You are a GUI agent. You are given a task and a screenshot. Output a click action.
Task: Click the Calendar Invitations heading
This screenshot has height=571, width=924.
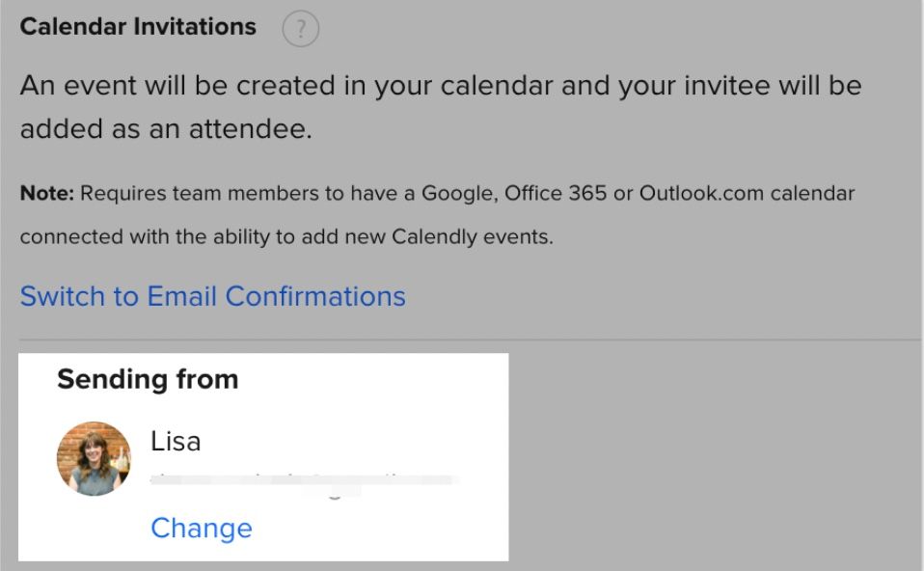[x=138, y=27]
